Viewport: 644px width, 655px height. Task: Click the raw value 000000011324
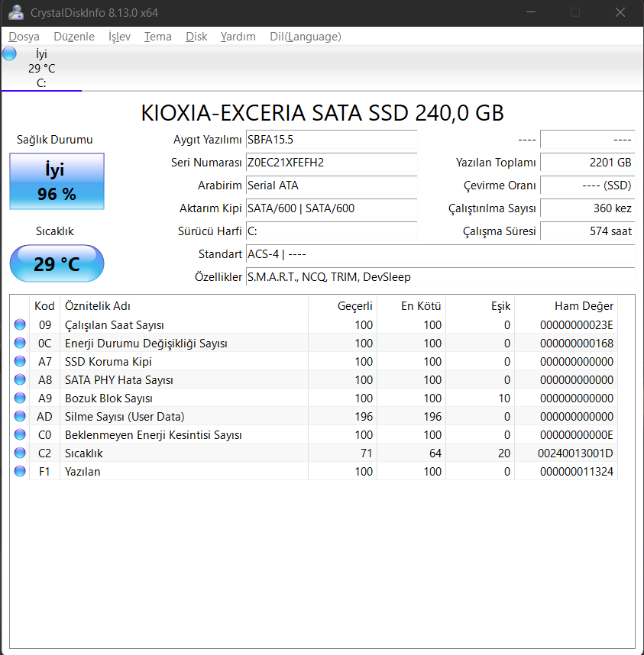[x=577, y=472]
